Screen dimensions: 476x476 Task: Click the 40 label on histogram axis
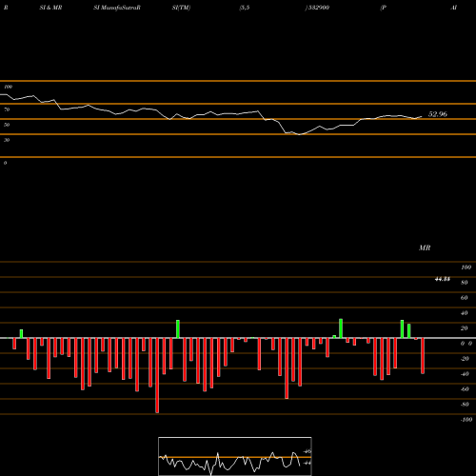[465, 313]
